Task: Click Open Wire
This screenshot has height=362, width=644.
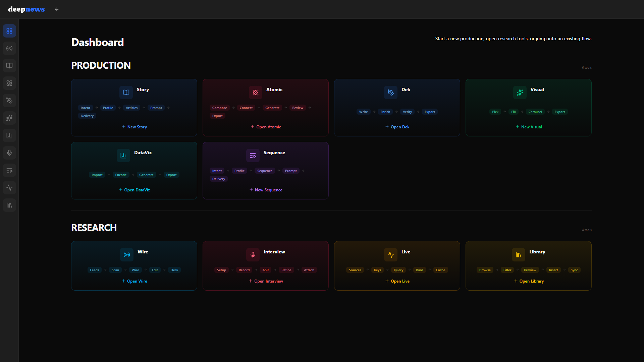Action: (x=134, y=281)
